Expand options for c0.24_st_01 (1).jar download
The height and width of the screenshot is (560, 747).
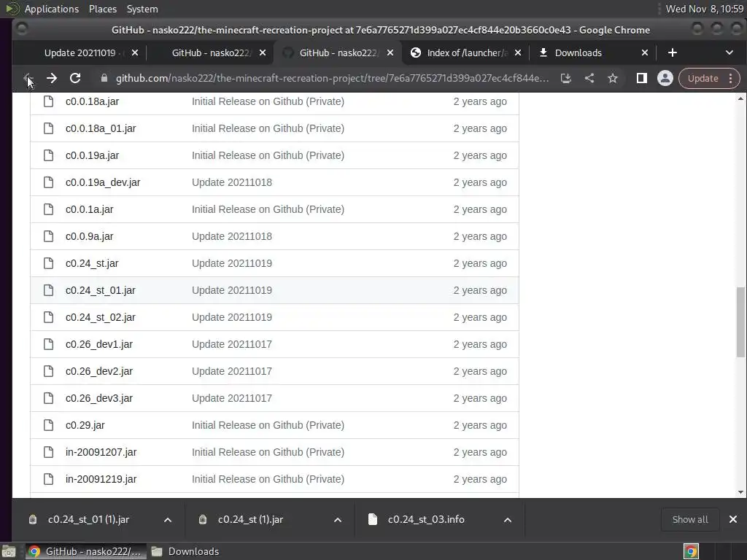coord(168,520)
